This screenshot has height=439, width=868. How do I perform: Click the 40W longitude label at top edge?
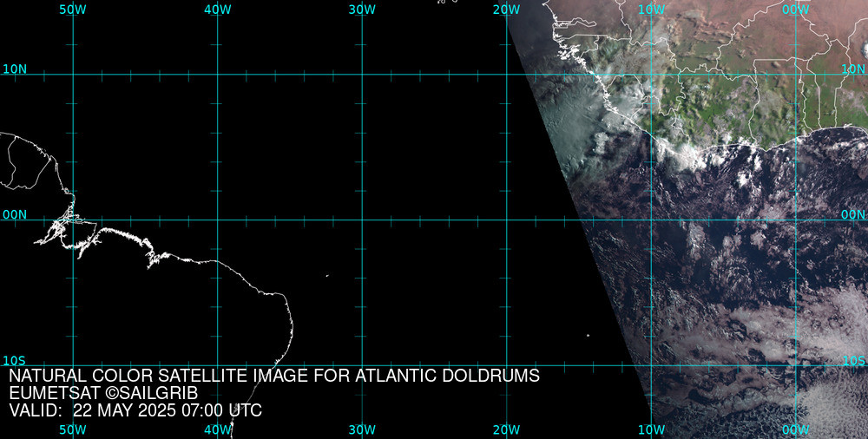tap(218, 10)
